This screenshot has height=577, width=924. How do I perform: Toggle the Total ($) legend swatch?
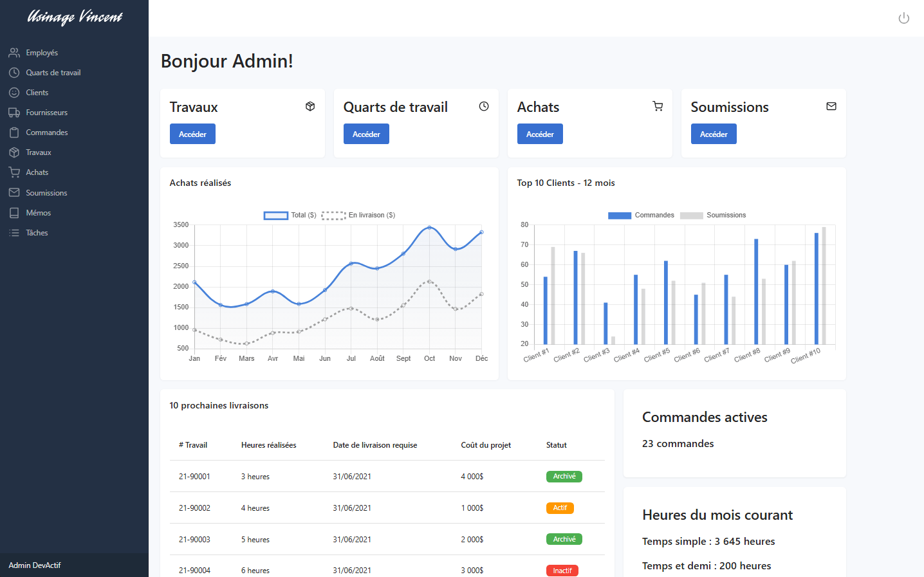pos(275,215)
